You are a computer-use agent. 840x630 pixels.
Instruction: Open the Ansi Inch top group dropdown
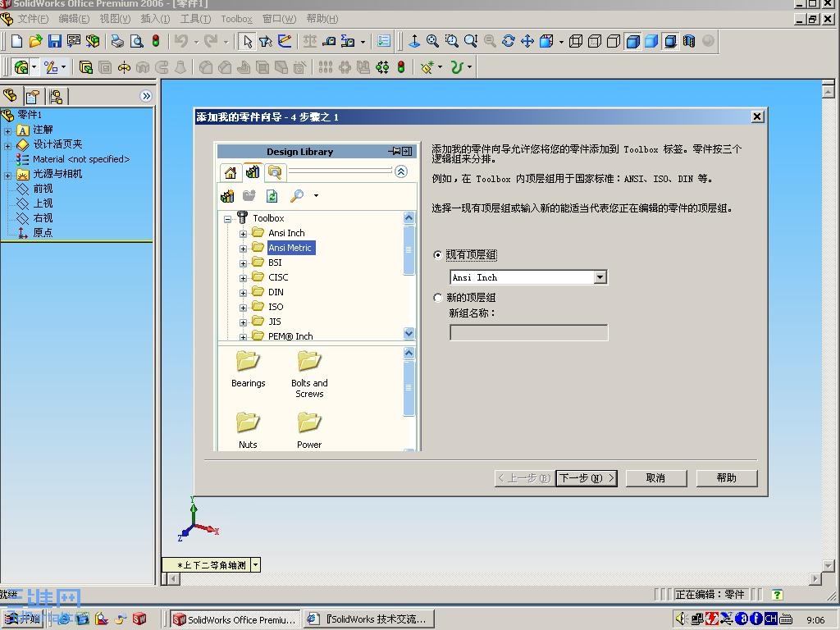point(600,277)
